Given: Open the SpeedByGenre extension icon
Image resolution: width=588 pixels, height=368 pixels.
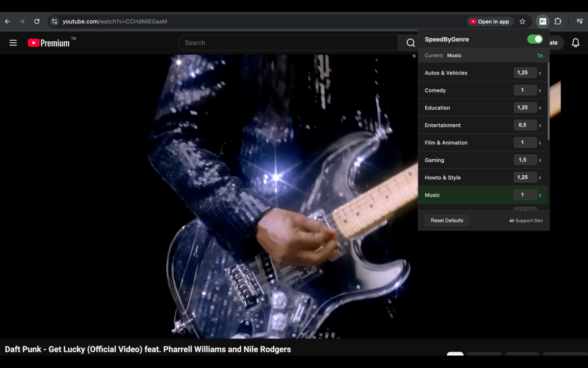Looking at the screenshot, I should (x=543, y=21).
